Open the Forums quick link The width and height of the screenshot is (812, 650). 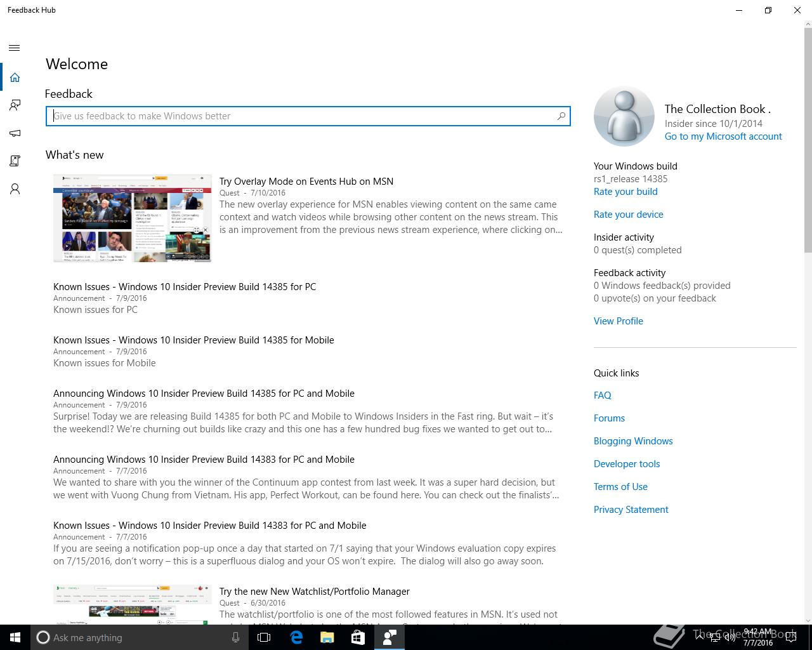click(x=609, y=418)
